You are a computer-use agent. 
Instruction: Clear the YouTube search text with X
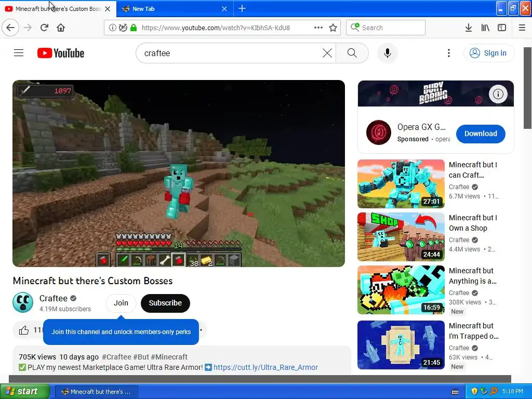tap(327, 54)
